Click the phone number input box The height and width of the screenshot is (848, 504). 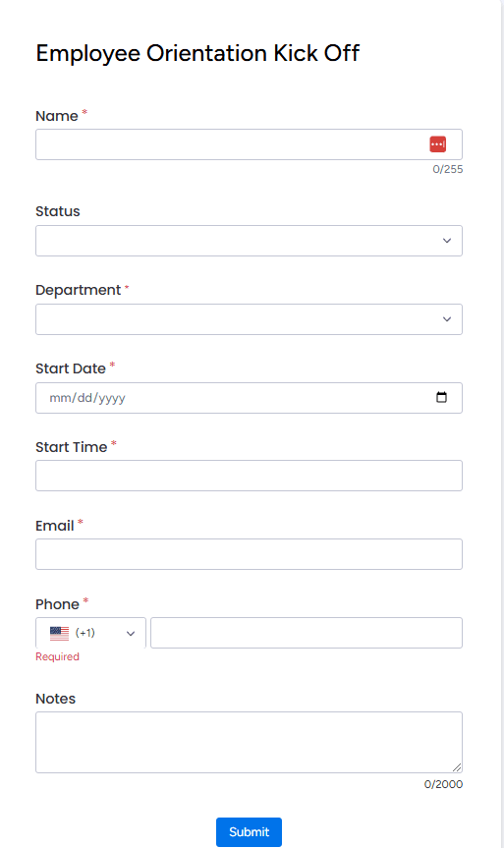click(x=307, y=633)
